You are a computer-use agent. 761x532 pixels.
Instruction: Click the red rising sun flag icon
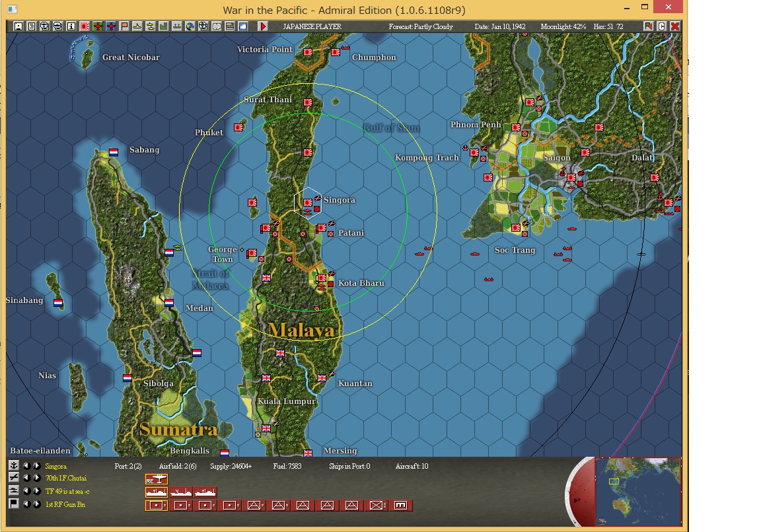tap(85, 26)
